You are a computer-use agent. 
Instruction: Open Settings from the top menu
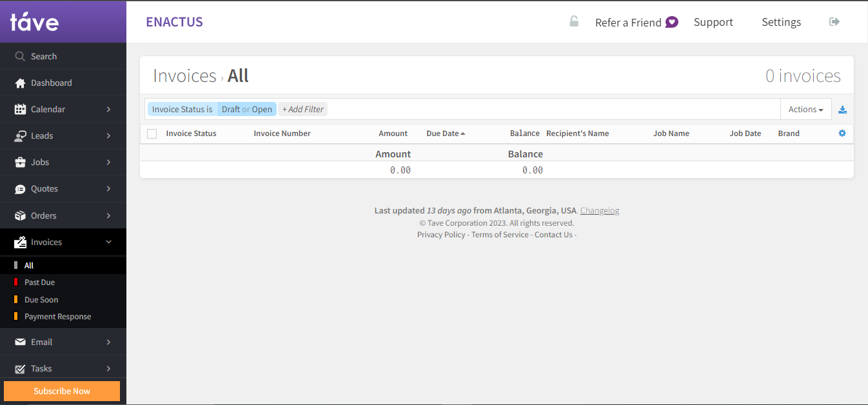click(x=781, y=22)
